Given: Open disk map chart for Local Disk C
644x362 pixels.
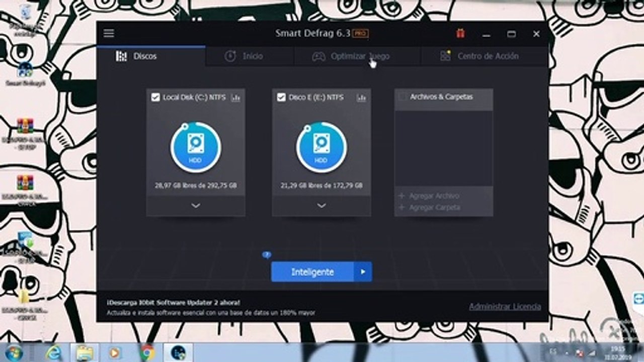Looking at the screenshot, I should 236,98.
